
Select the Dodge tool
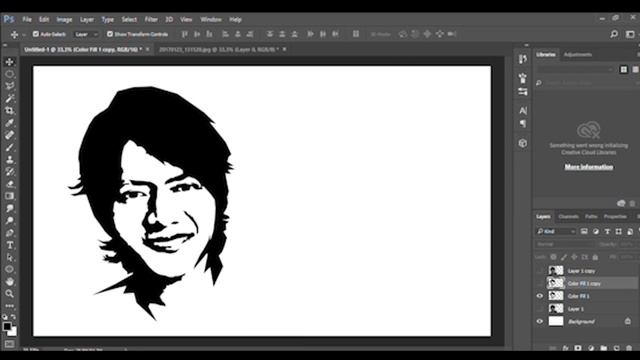9,221
